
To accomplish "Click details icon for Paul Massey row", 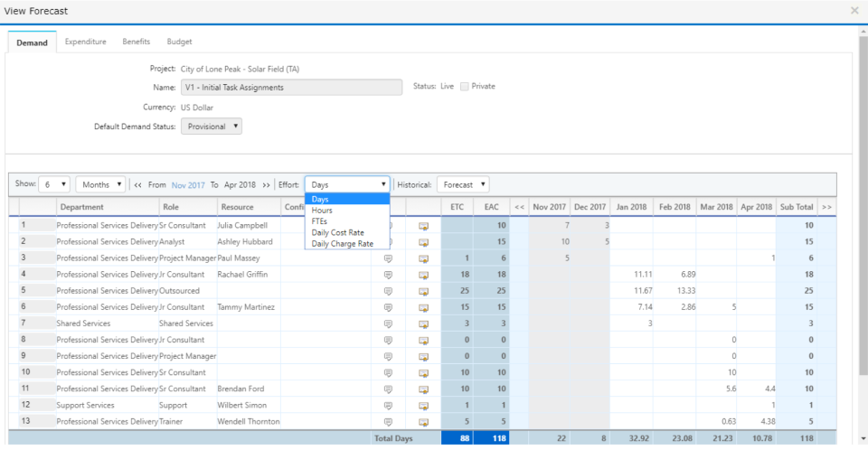I will point(423,258).
